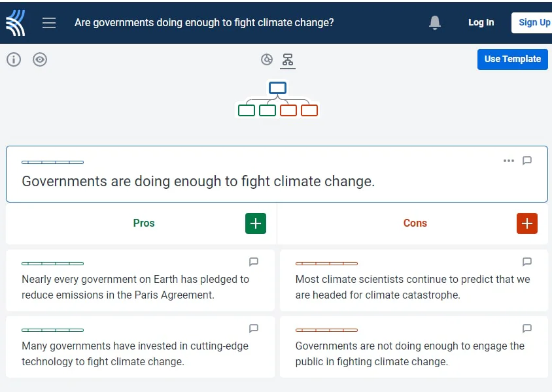Open three-dots menu on main thesis

pos(509,161)
